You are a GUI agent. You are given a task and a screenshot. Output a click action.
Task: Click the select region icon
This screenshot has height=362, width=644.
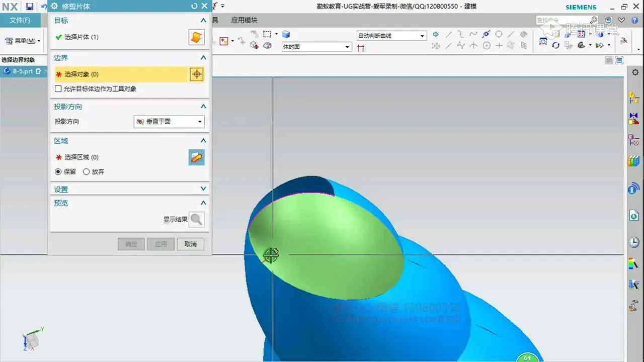click(x=196, y=157)
